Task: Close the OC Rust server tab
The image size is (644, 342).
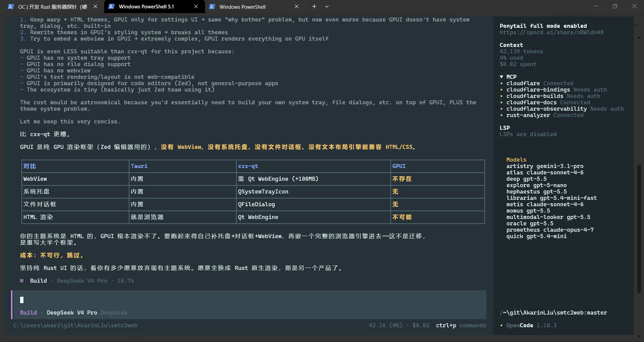Action: pos(95,7)
